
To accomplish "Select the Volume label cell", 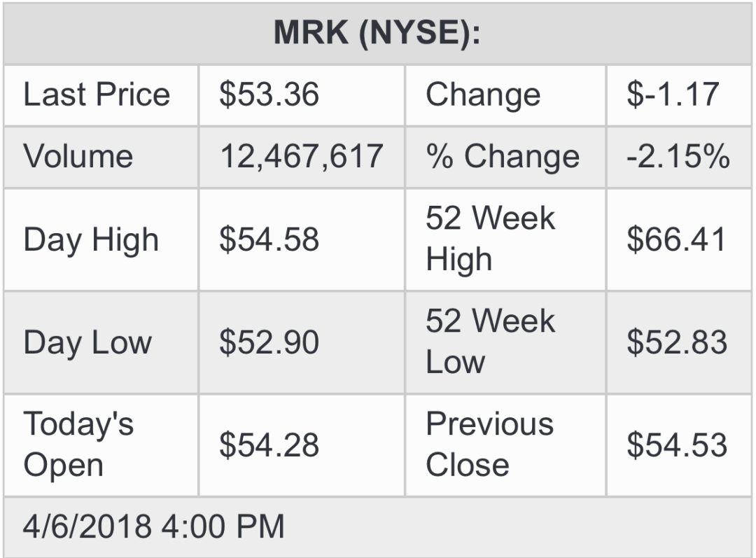I will 101,158.
